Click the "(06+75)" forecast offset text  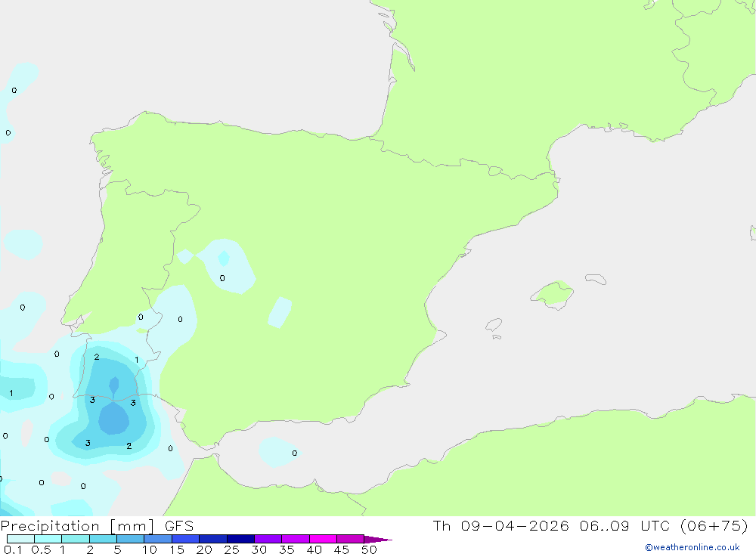714,525
